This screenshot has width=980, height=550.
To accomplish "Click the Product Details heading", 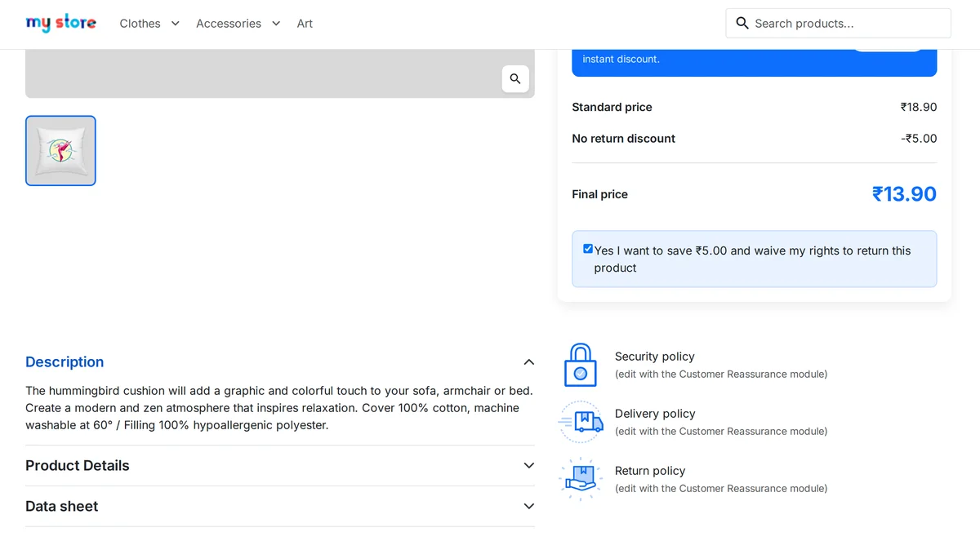I will coord(78,465).
